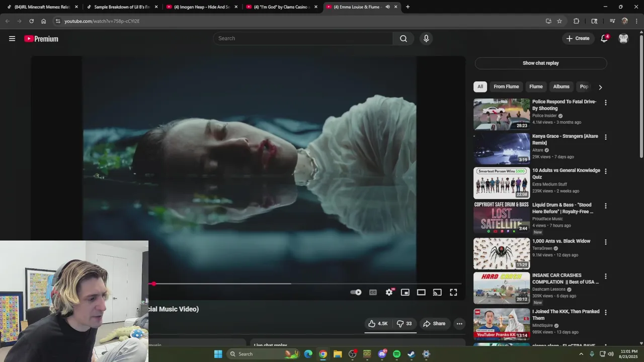Click the magnifier search submit button
Screen dimensions: 644x362
[404, 38]
